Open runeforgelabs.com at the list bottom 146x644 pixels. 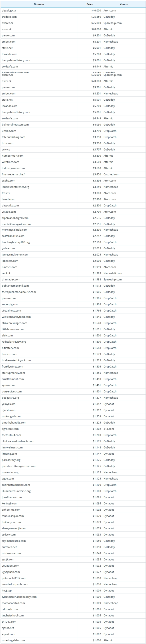(13, 640)
